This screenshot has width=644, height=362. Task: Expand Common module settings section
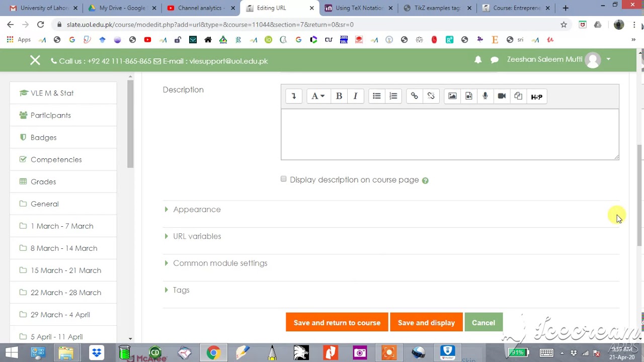coord(220,263)
